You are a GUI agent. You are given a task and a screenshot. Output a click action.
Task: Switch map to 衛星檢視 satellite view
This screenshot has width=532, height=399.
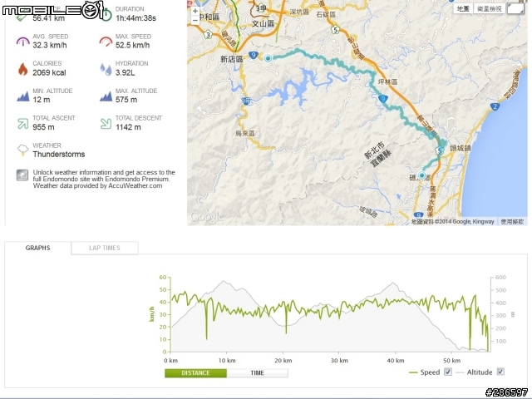(490, 8)
